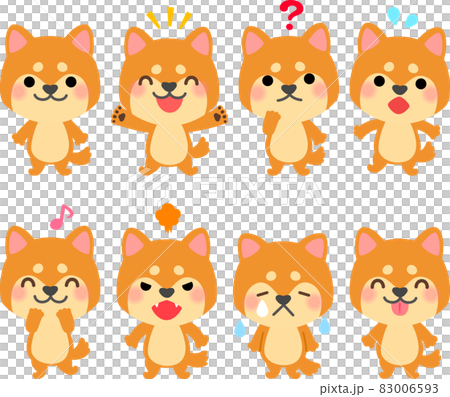This screenshot has height=397, width=450.
Task: Click the yellow excitement lines
Action: coord(169,18)
